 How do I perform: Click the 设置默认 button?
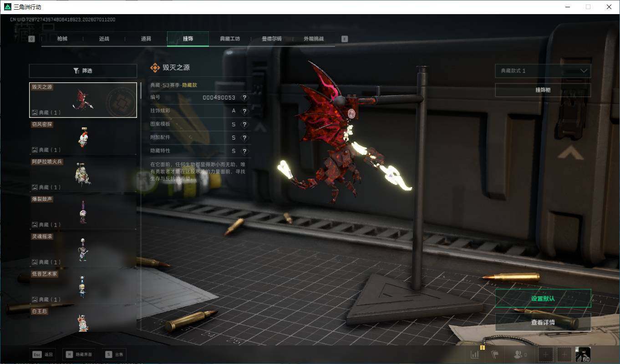tap(543, 298)
